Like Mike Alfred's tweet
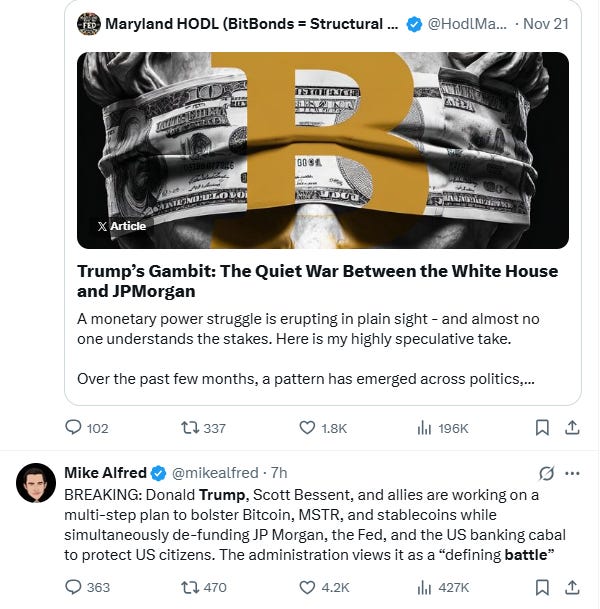This screenshot has width=600, height=609. (308, 587)
